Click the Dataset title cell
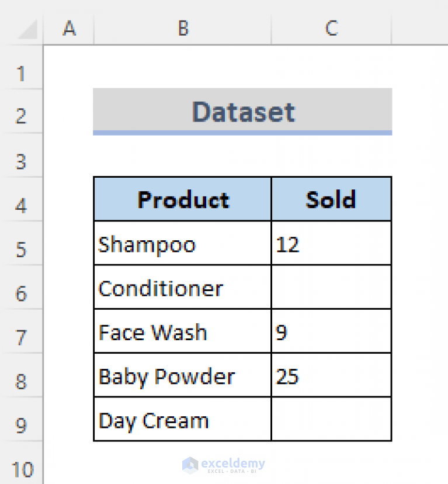The image size is (448, 484). [242, 111]
